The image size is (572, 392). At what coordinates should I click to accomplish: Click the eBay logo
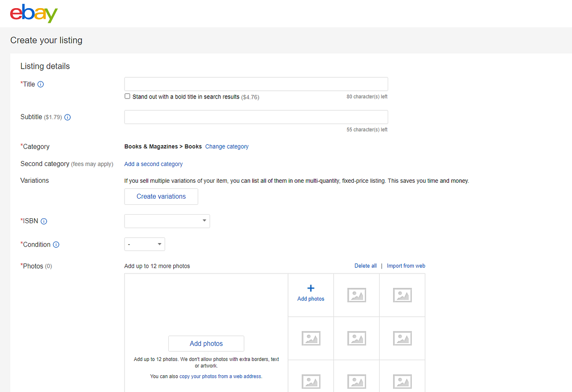point(34,13)
